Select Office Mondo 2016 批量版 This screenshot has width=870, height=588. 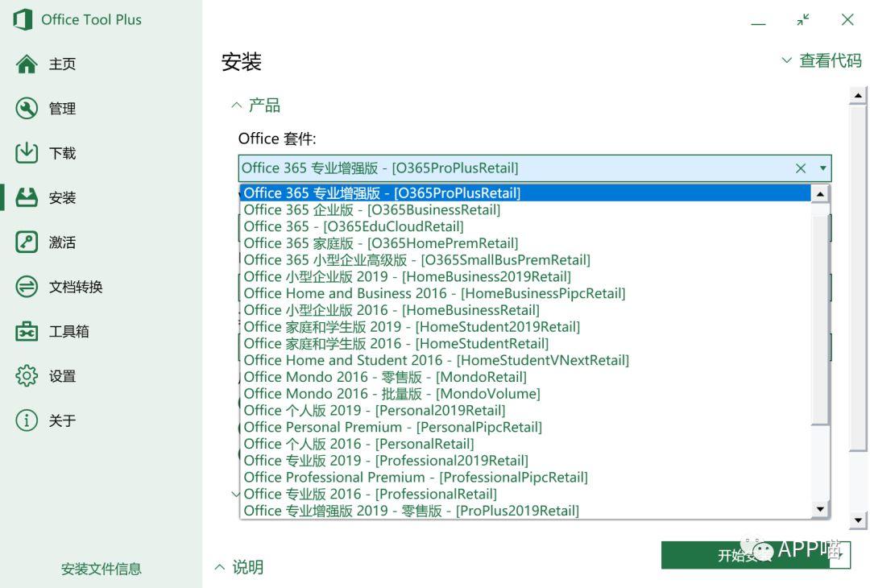[526, 393]
